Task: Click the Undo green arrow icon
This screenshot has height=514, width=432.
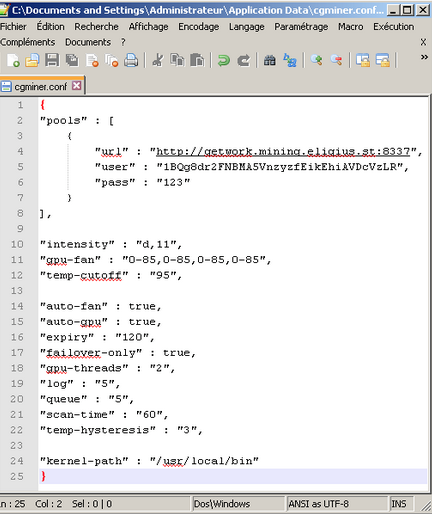Action: coord(224,60)
